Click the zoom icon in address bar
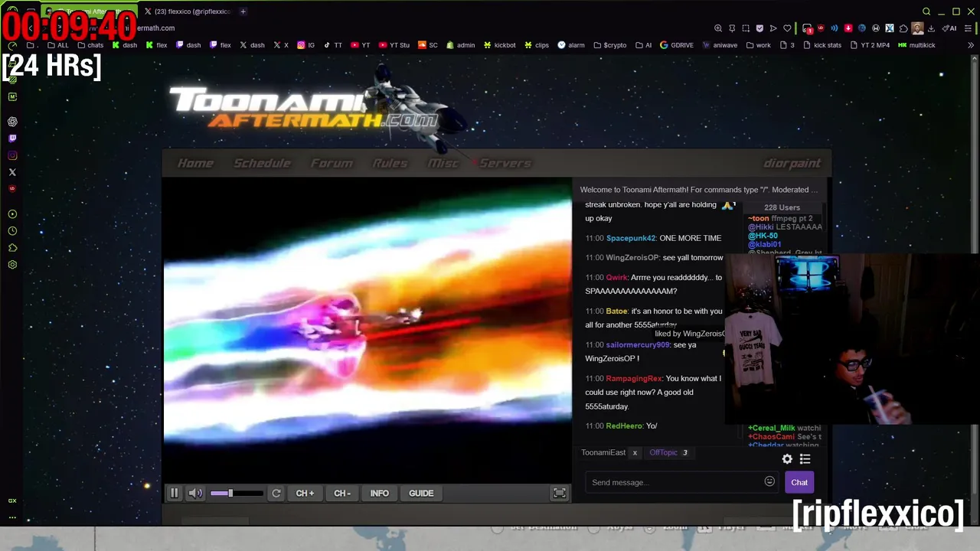 pos(718,28)
